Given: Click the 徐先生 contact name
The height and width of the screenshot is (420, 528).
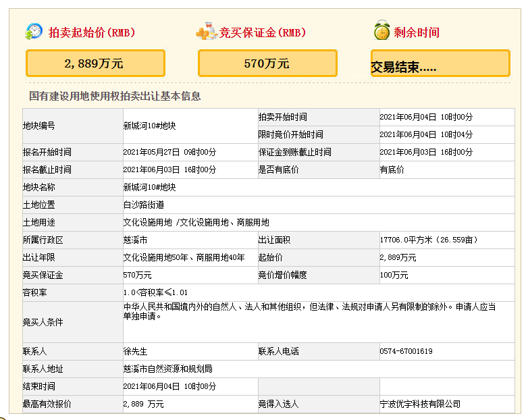Looking at the screenshot, I should [x=135, y=351].
